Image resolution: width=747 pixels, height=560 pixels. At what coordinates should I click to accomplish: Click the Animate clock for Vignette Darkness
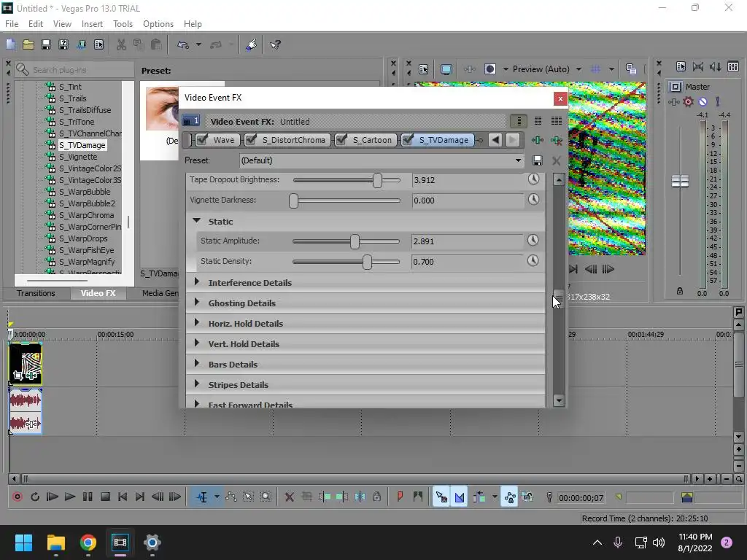click(x=533, y=200)
